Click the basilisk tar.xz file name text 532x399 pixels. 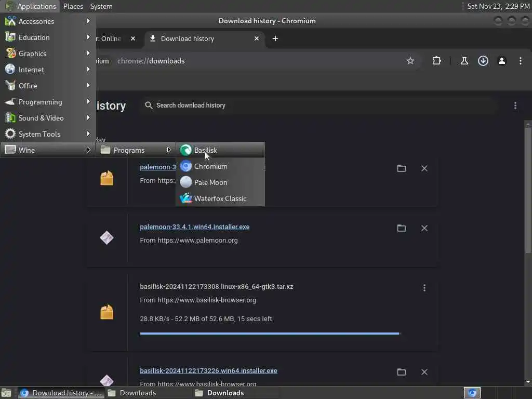tap(217, 286)
